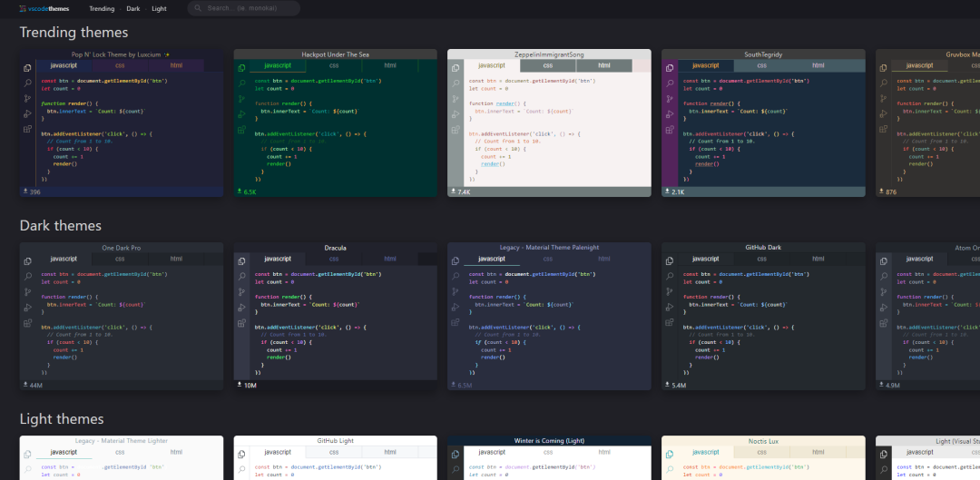Viewport: 980px width, 480px height.
Task: Select css tab in Pop N' Lock preview
Action: (120, 65)
